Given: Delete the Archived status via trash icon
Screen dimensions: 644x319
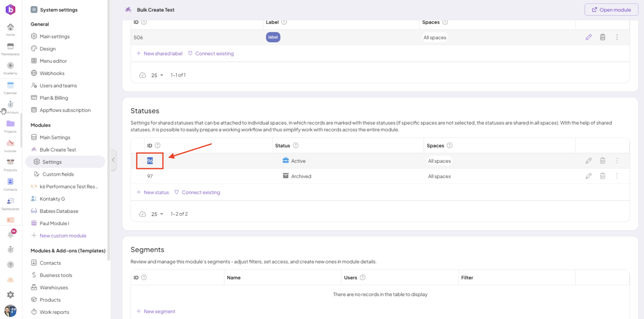Looking at the screenshot, I should click(602, 176).
